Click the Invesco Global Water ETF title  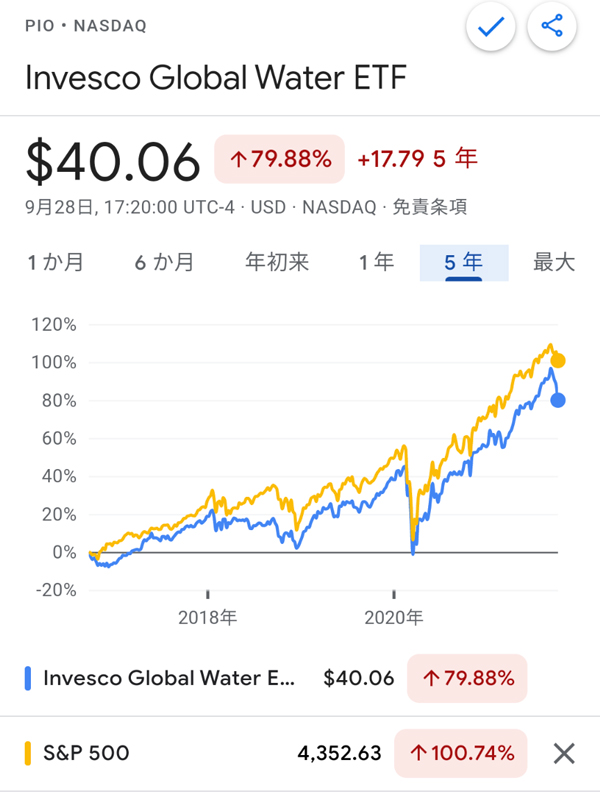click(x=215, y=78)
